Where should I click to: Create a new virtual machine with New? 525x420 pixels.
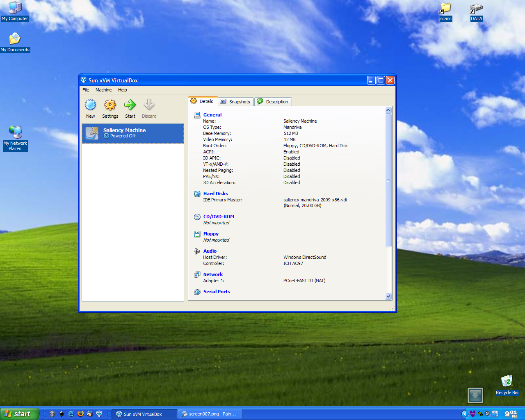[x=91, y=109]
